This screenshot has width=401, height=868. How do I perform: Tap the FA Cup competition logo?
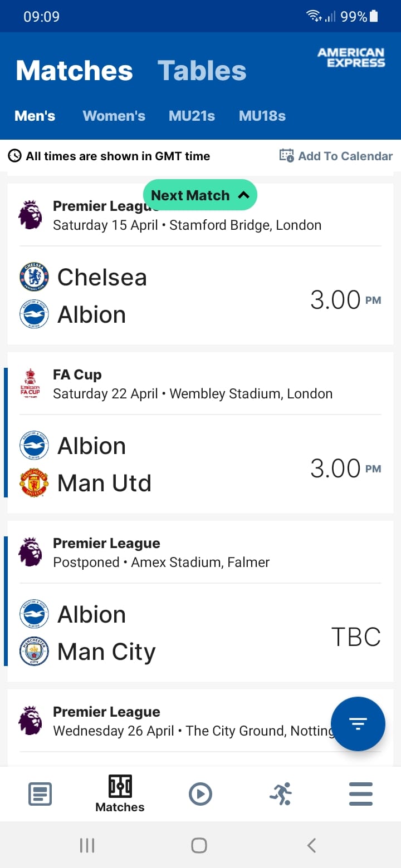tap(30, 383)
